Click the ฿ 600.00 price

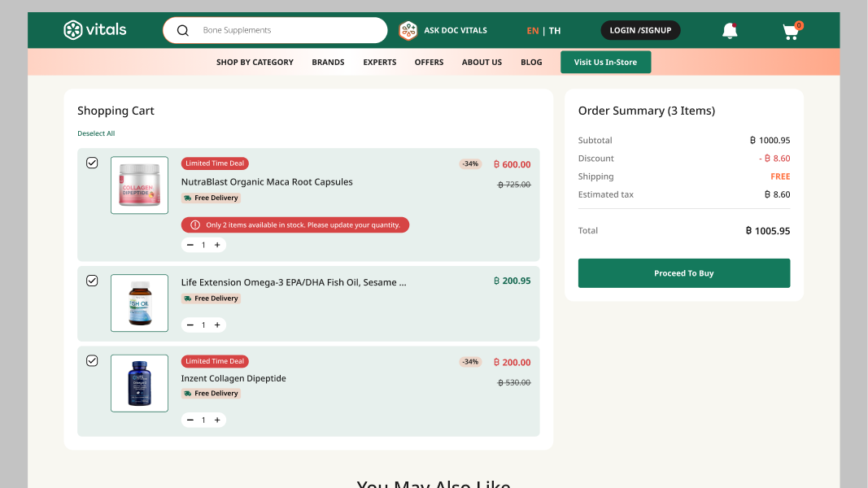pyautogui.click(x=512, y=164)
